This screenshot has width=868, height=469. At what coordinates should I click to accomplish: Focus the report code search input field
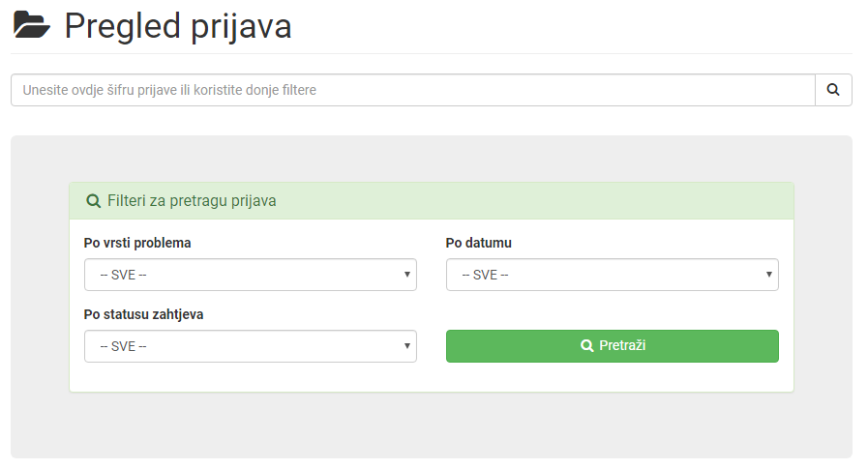[x=413, y=90]
